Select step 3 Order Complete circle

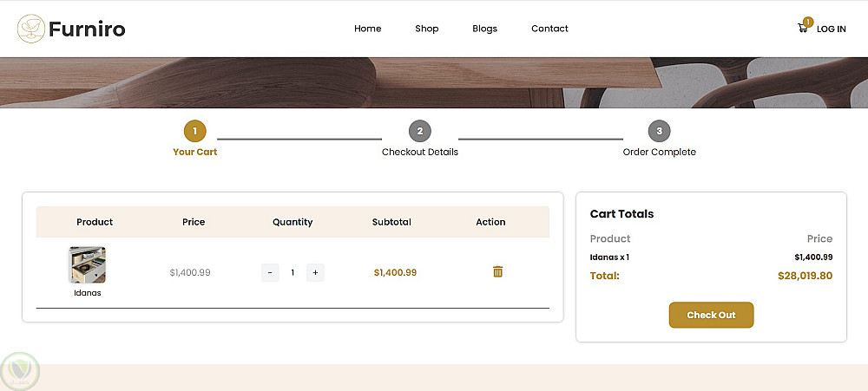(660, 132)
